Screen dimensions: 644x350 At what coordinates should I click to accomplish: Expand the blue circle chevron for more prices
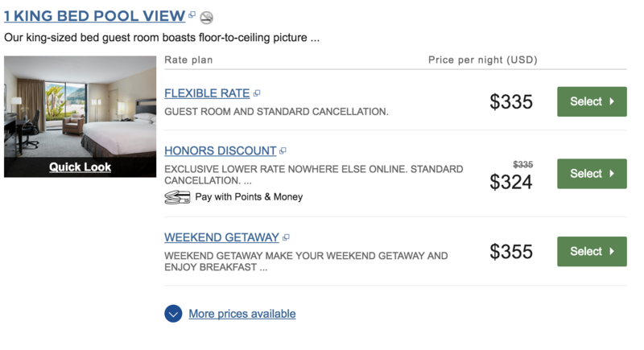click(173, 314)
